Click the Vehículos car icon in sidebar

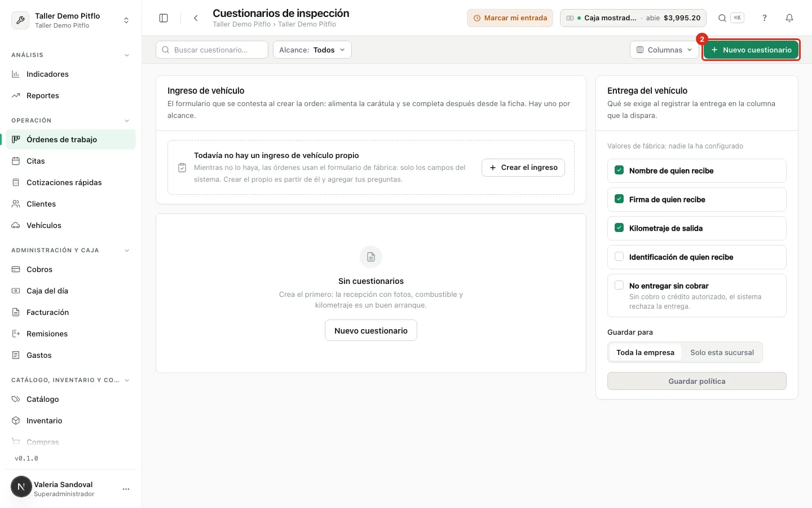coord(16,225)
